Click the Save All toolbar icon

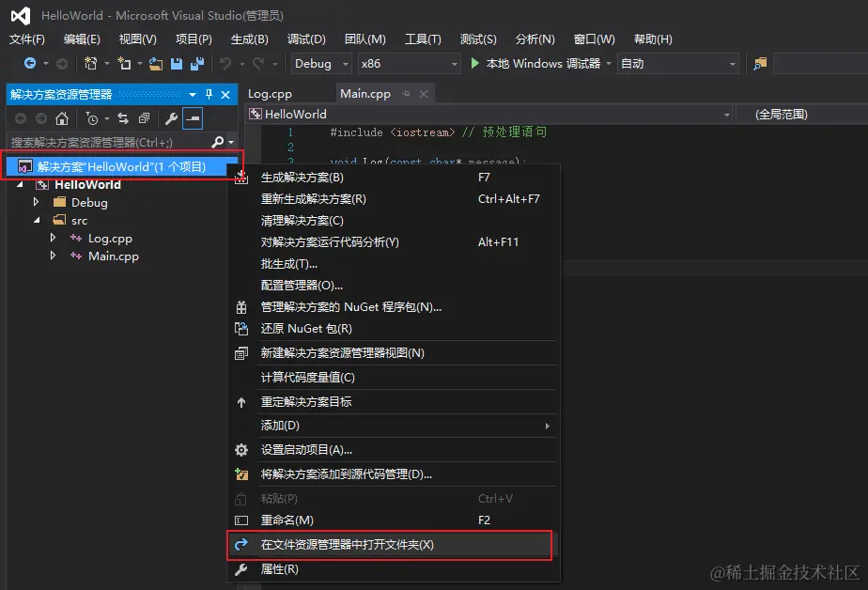point(197,64)
